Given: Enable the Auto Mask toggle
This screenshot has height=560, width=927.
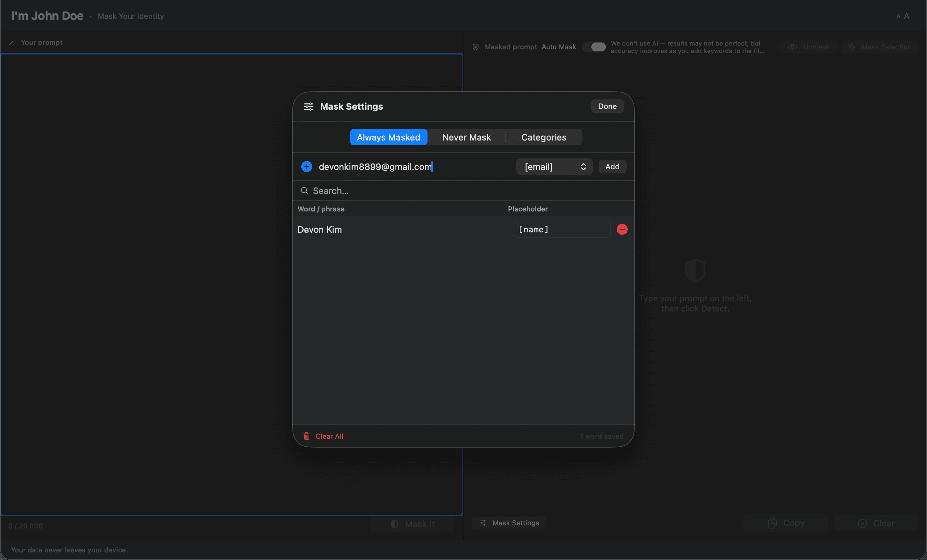Looking at the screenshot, I should [594, 47].
